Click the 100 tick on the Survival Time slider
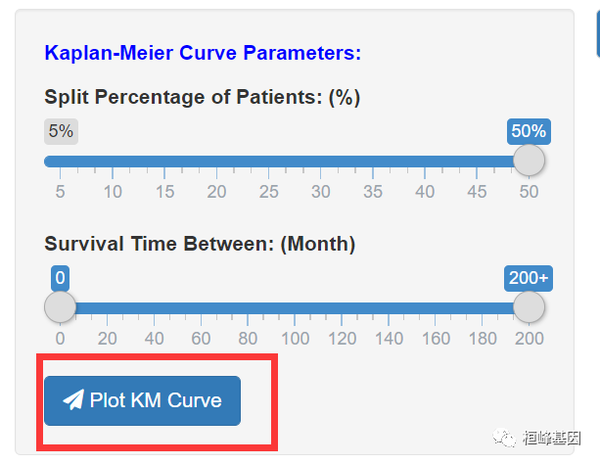This screenshot has height=464, width=600. 294,308
